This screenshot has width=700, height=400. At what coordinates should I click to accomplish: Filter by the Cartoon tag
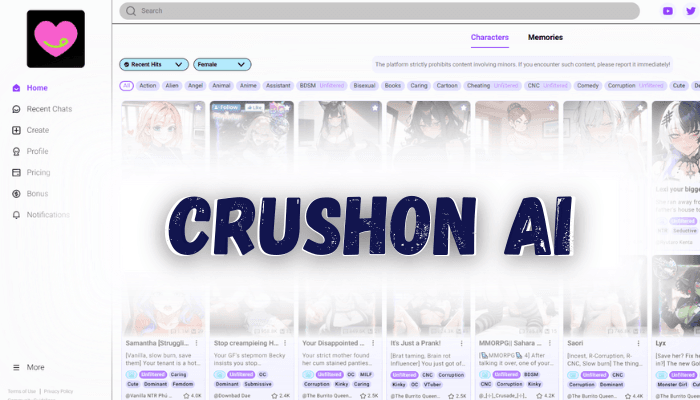[447, 86]
